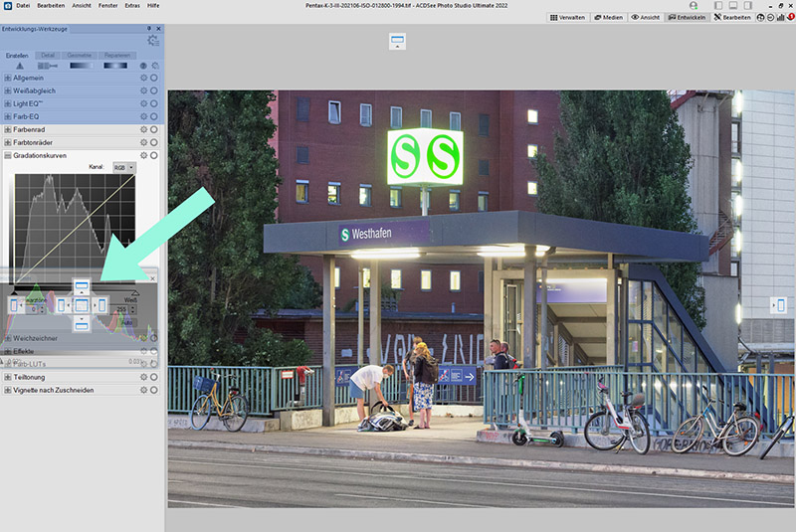Toggle the right panel layout icon
This screenshot has height=532, width=796.
[x=748, y=6]
